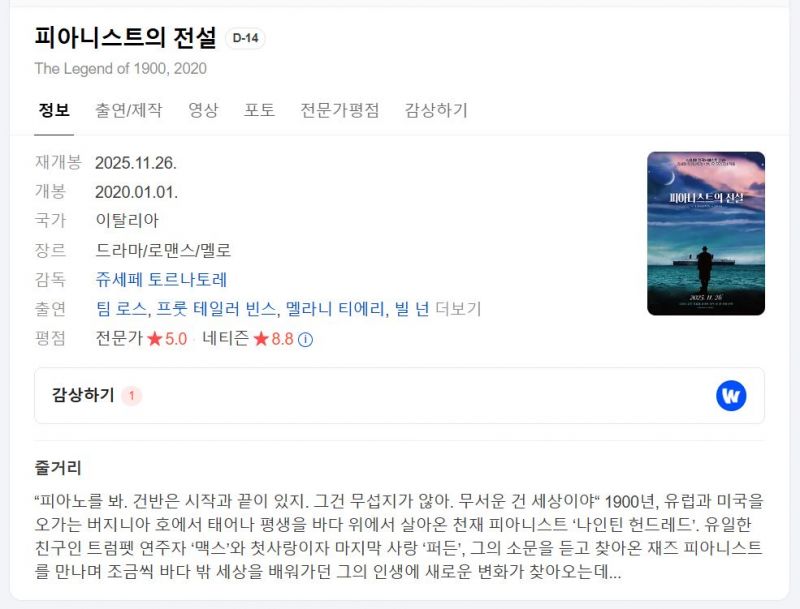This screenshot has width=800, height=609.
Task: Open the 영상 tab
Action: click(x=204, y=110)
